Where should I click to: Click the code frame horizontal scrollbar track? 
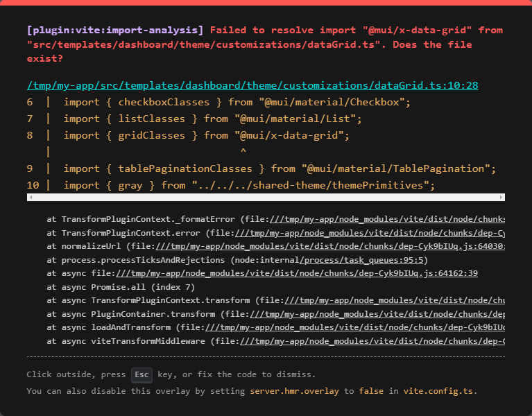tap(266, 198)
